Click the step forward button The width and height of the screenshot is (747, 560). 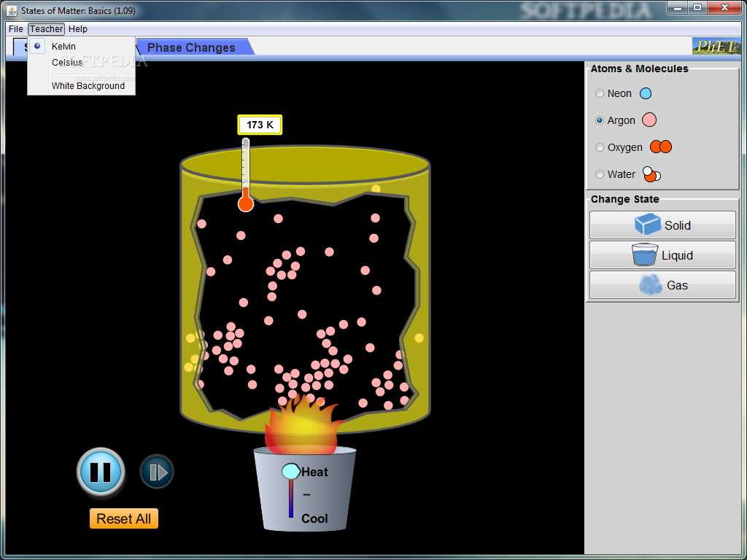(158, 472)
